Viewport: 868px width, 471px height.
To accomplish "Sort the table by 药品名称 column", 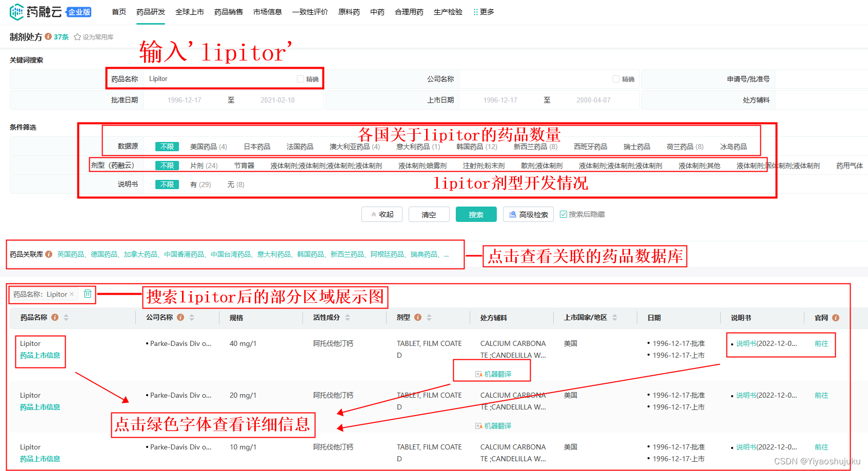I will (x=66, y=318).
